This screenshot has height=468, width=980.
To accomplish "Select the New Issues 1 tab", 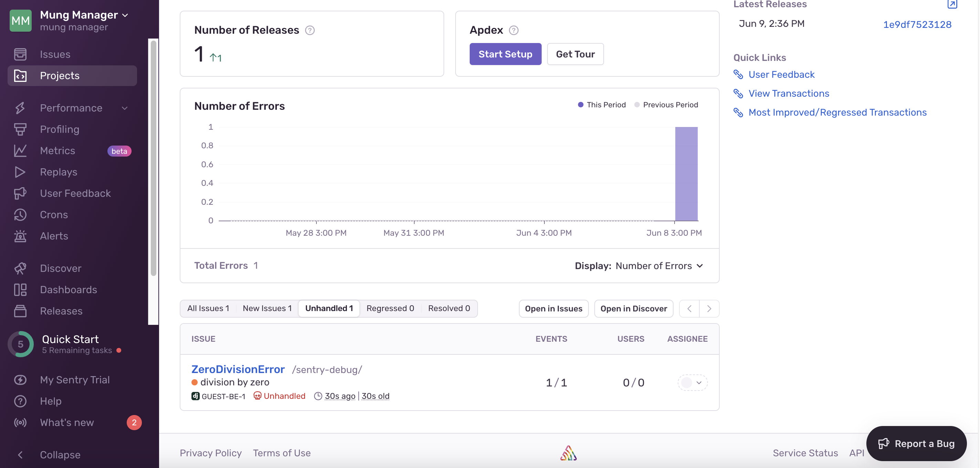I will (267, 308).
